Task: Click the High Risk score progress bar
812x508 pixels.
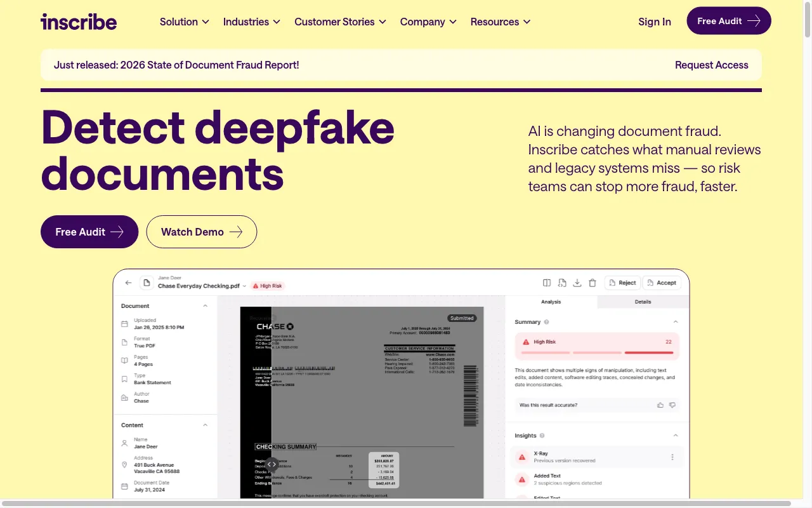Action: pos(597,352)
